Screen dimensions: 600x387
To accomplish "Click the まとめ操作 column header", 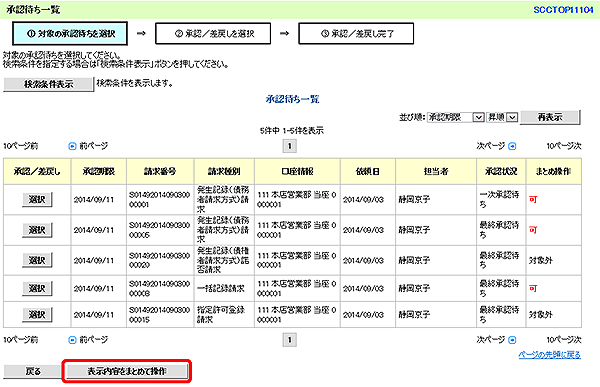I will pos(553,171).
